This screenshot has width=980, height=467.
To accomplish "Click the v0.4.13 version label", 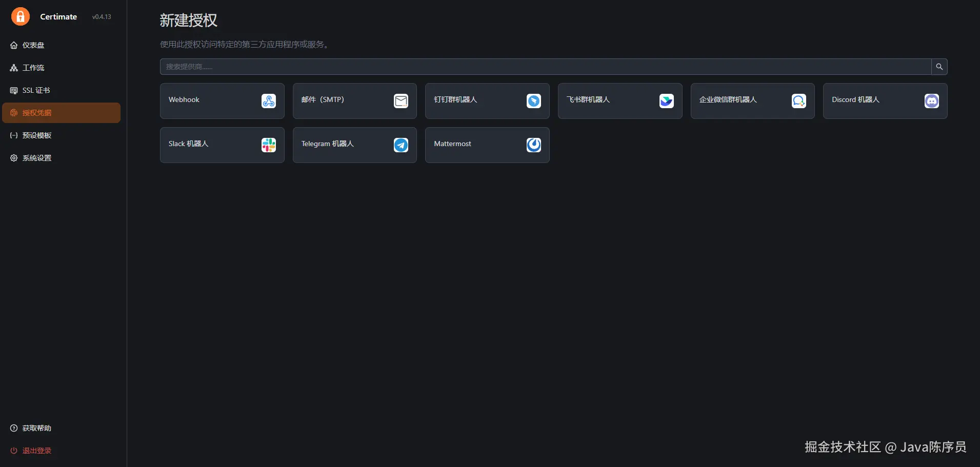I will point(102,17).
